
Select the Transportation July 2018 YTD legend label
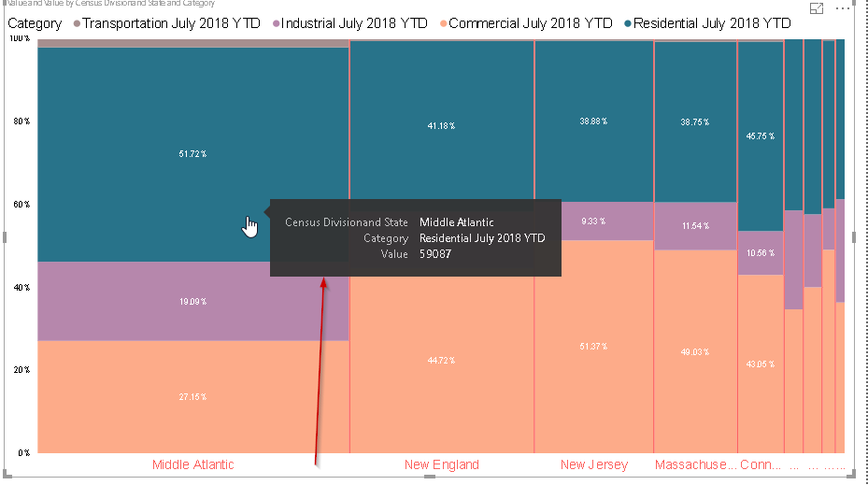pos(171,23)
